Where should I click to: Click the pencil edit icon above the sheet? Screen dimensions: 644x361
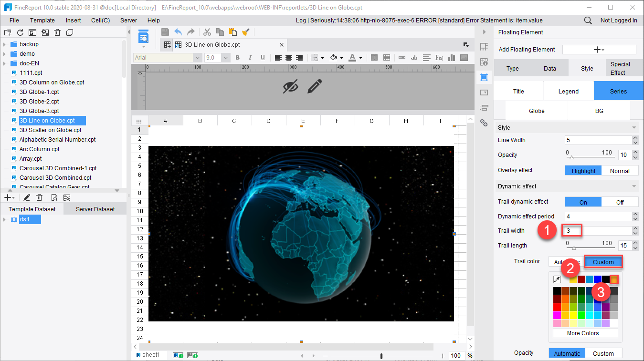[314, 86]
